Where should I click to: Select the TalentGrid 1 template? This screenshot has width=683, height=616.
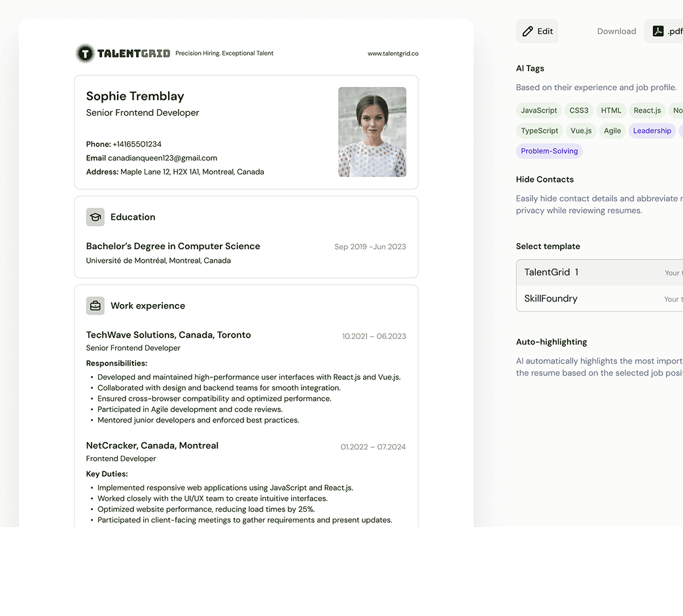599,273
